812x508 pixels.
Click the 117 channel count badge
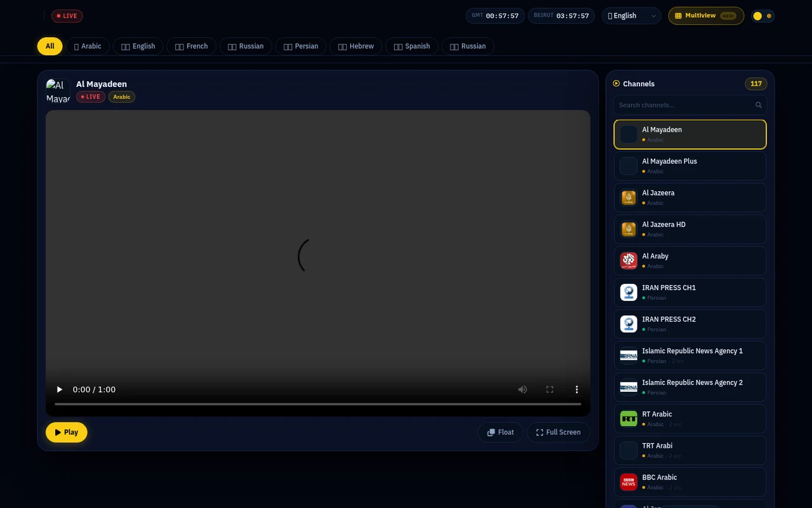point(756,84)
